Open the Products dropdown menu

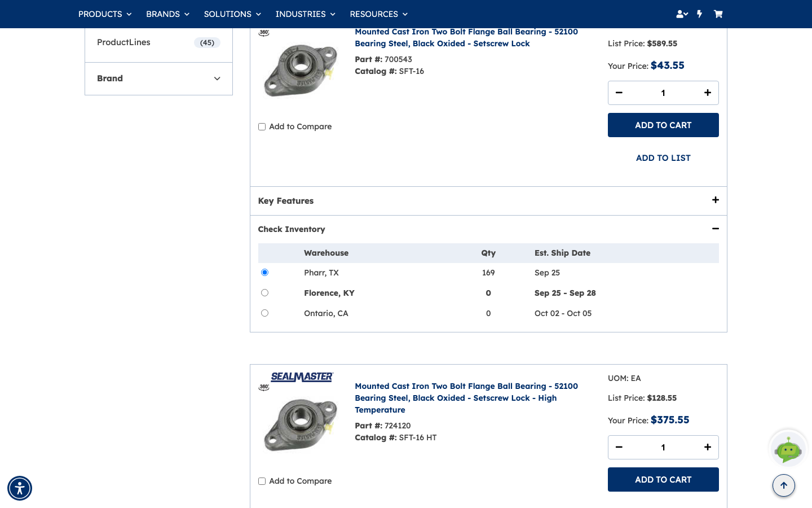pyautogui.click(x=105, y=14)
